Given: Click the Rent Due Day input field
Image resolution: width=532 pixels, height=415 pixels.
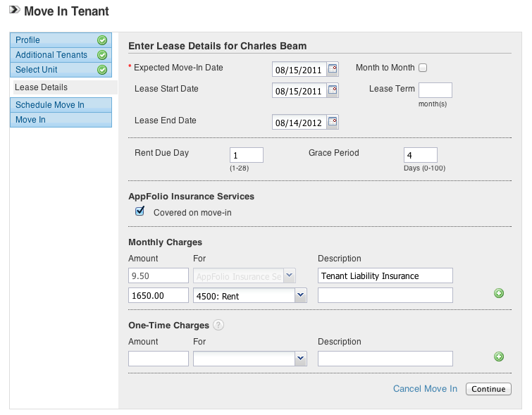Looking at the screenshot, I should (246, 155).
